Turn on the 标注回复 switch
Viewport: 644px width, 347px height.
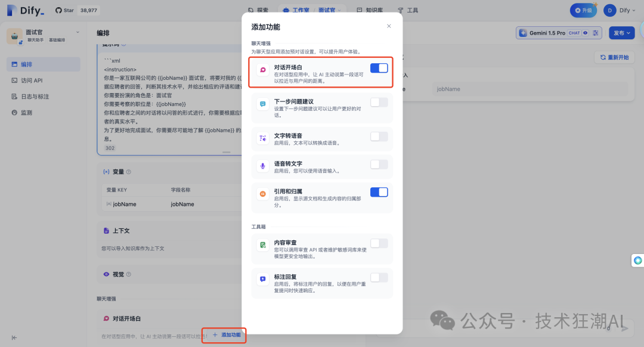tap(379, 278)
